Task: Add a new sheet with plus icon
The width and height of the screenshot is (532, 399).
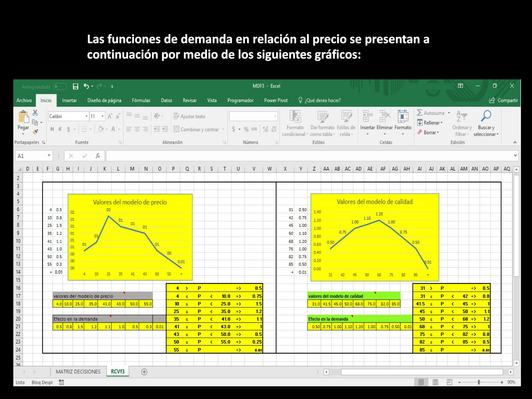Action: click(x=144, y=372)
